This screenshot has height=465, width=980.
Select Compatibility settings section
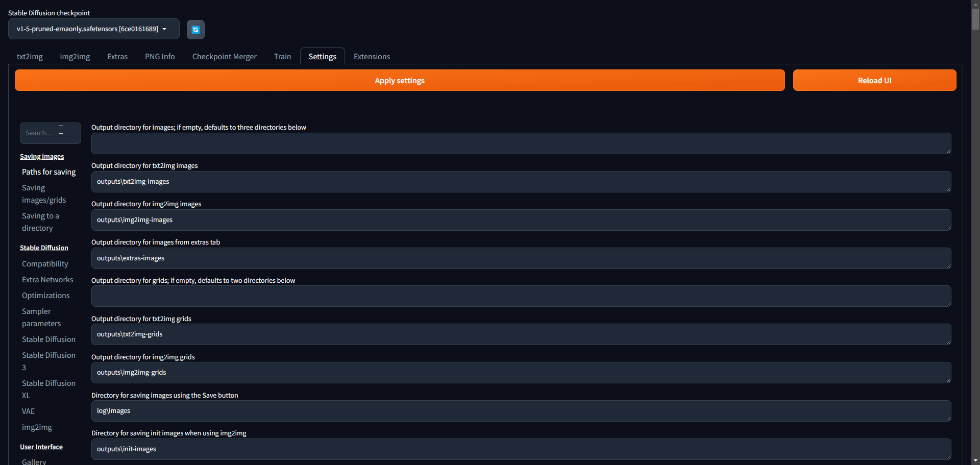(x=45, y=264)
